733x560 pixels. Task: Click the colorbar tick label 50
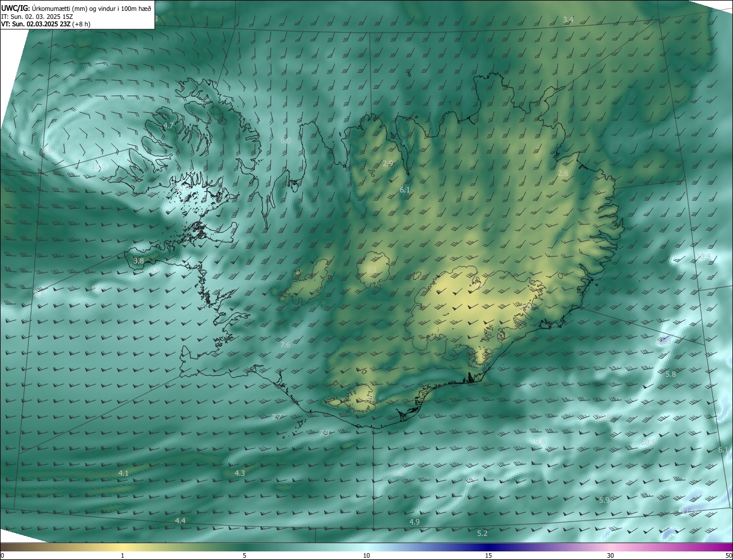[728, 555]
